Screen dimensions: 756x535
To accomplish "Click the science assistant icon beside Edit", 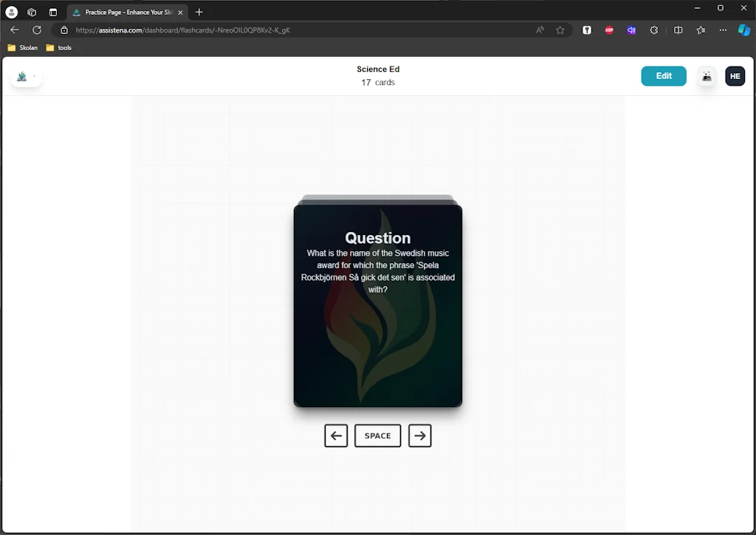I will pyautogui.click(x=707, y=75).
